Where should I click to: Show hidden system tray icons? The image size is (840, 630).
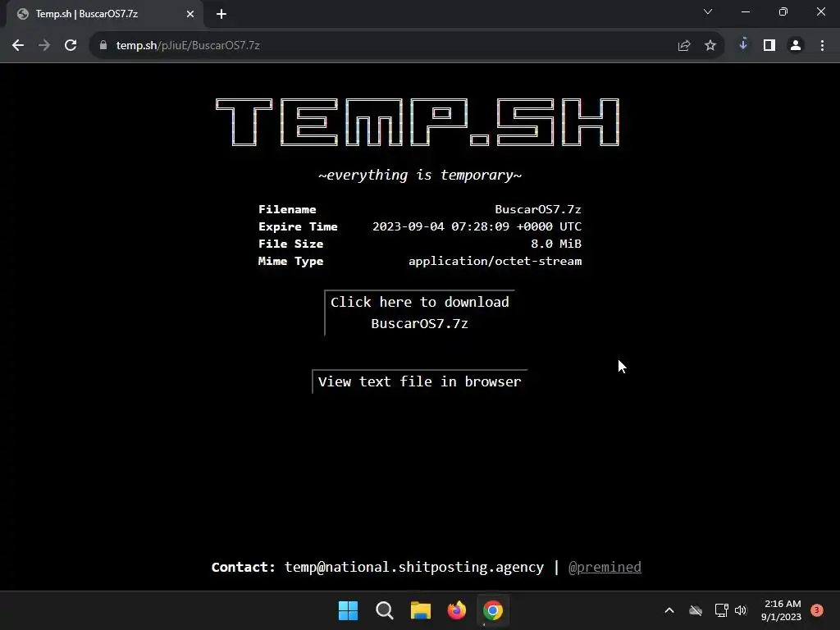click(669, 610)
